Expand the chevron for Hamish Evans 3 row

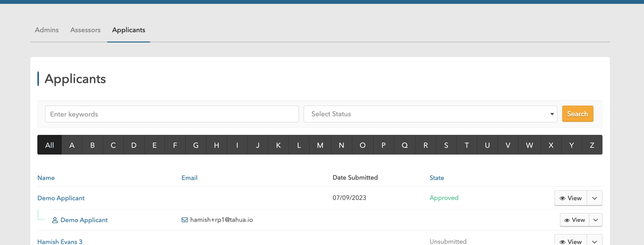pyautogui.click(x=594, y=241)
